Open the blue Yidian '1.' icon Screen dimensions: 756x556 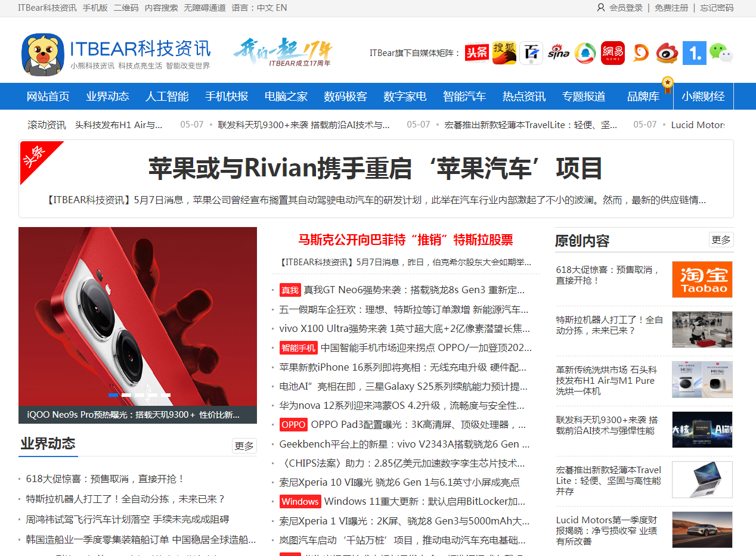click(695, 53)
